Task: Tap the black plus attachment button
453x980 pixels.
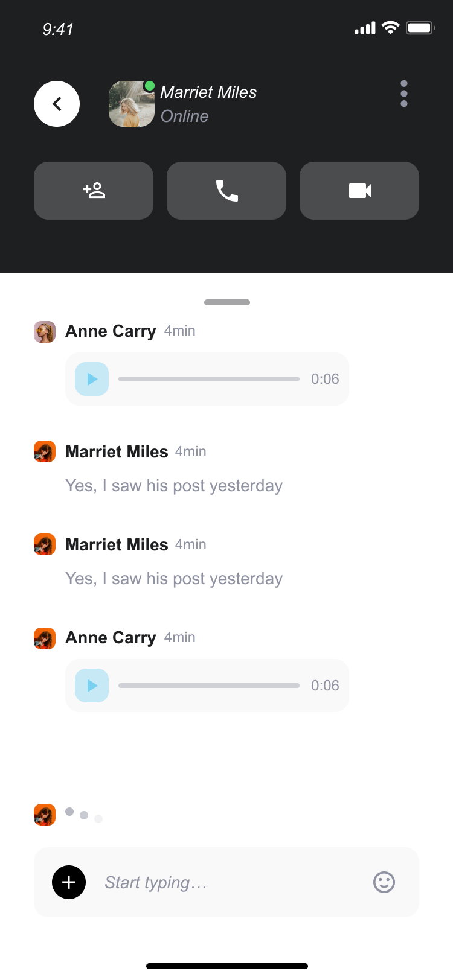Action: click(x=69, y=882)
